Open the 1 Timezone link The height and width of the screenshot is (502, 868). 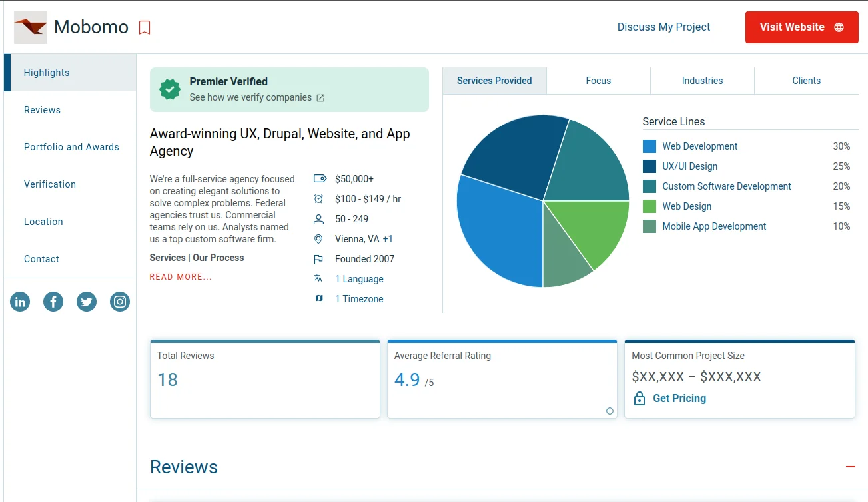tap(359, 299)
